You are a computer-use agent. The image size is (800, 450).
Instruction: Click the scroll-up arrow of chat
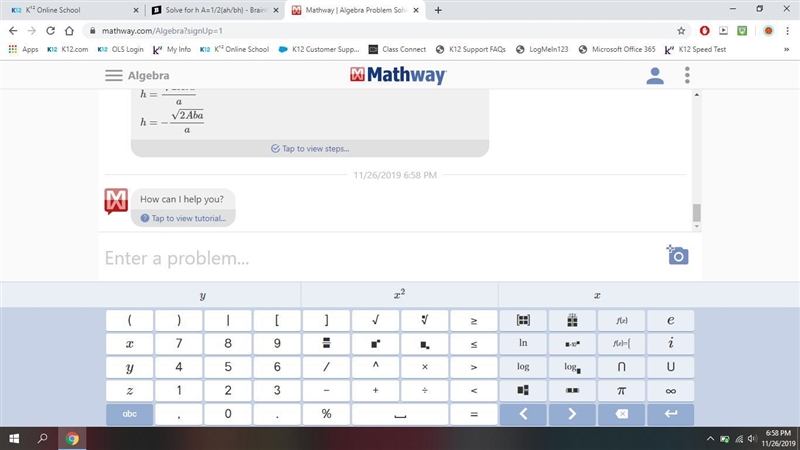696,95
